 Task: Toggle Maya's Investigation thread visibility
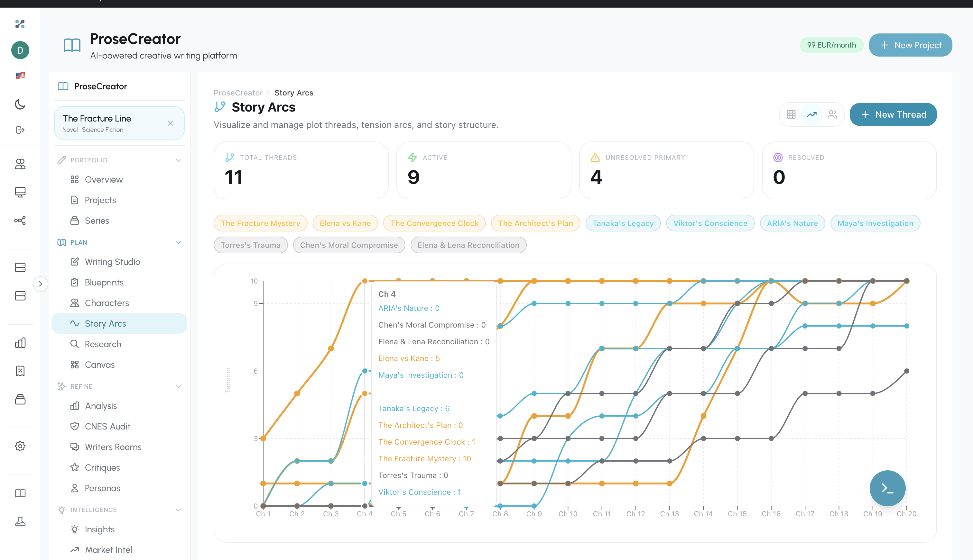pyautogui.click(x=875, y=223)
